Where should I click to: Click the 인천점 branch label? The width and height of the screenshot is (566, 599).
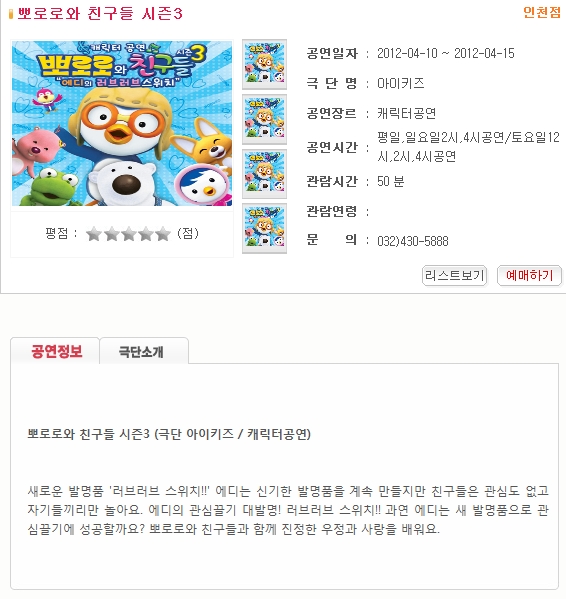[542, 13]
